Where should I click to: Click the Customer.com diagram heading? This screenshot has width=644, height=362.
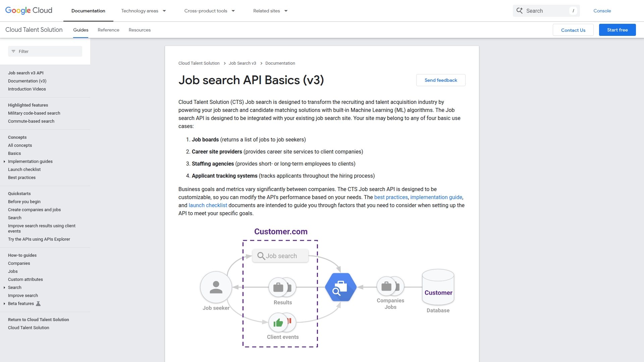coord(281,232)
